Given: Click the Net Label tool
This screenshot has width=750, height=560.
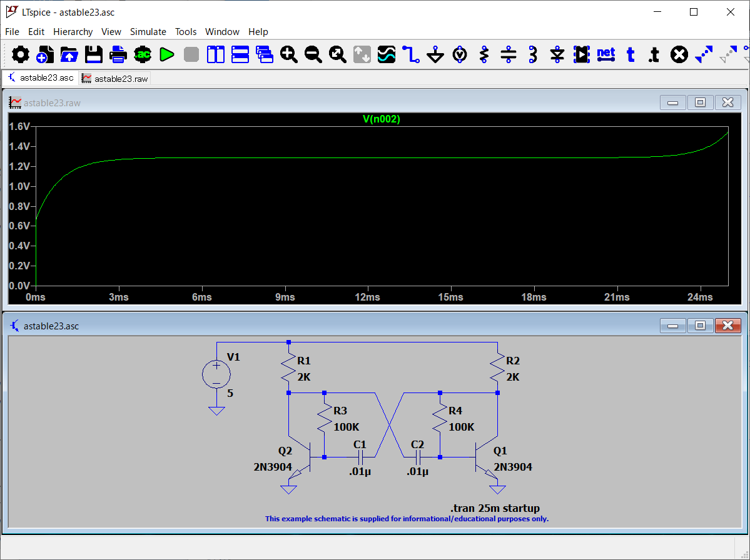Looking at the screenshot, I should pyautogui.click(x=606, y=54).
